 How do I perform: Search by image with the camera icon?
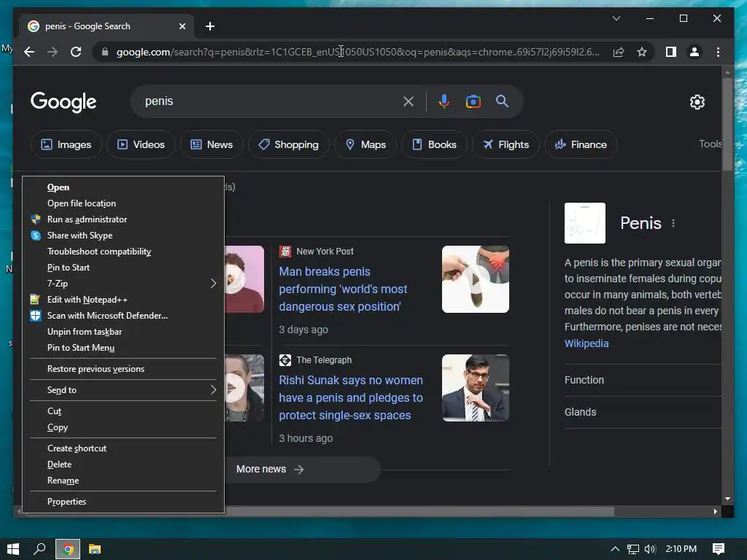473,101
